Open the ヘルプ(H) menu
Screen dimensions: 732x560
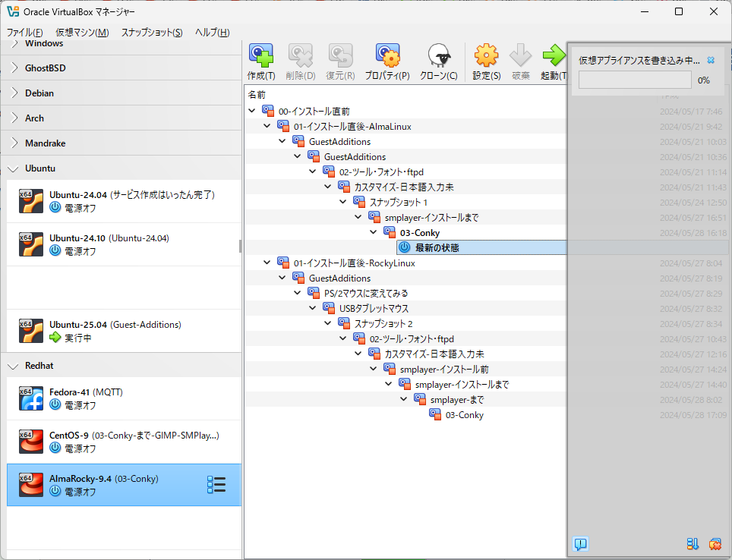[213, 32]
